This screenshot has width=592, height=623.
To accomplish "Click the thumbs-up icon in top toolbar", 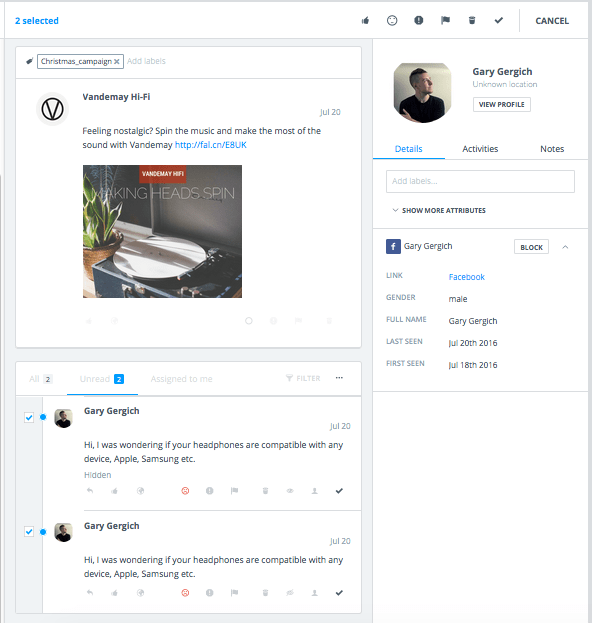I will [x=366, y=21].
